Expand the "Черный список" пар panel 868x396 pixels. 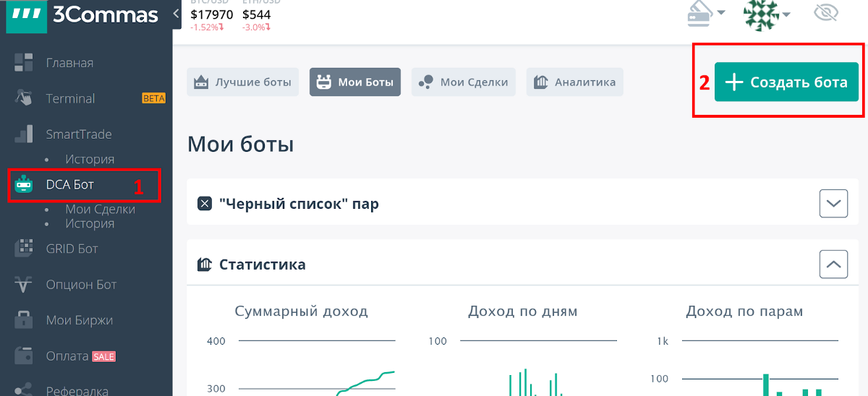[x=833, y=204]
